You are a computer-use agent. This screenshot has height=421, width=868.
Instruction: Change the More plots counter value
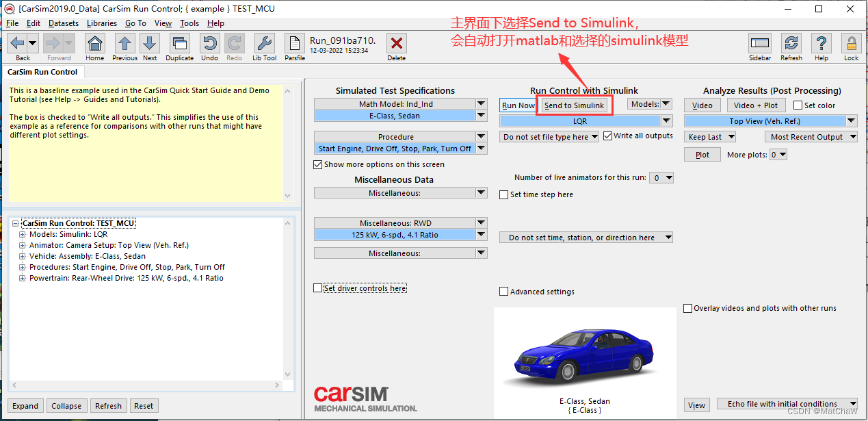pos(778,154)
